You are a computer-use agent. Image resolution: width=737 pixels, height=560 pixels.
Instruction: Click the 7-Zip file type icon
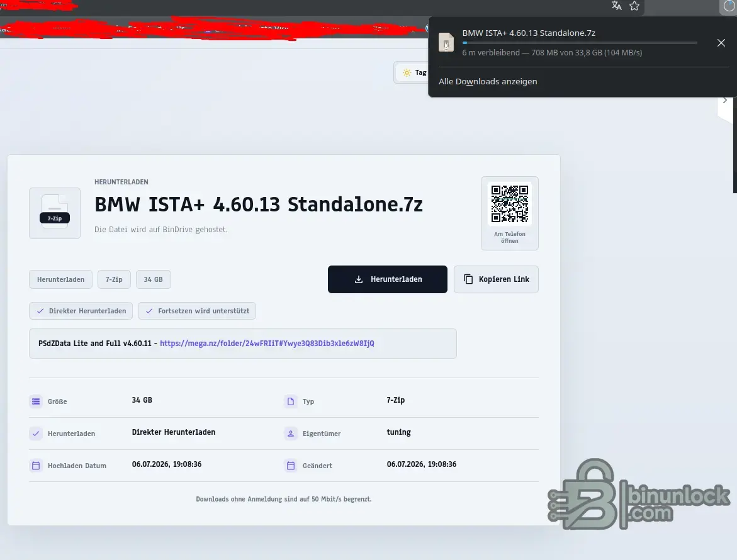(x=55, y=213)
